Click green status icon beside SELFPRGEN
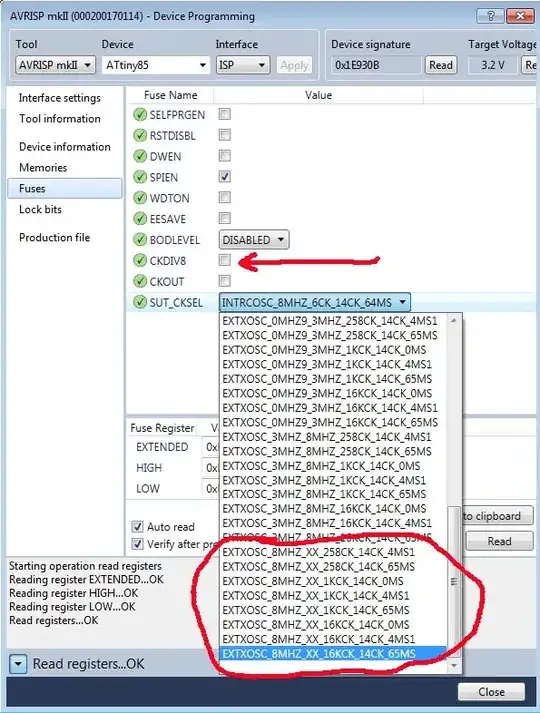 pos(140,115)
